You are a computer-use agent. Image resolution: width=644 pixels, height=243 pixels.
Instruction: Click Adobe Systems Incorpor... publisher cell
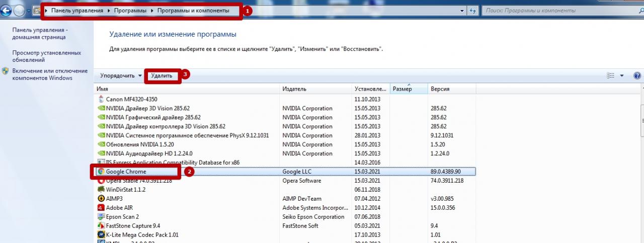(314, 208)
